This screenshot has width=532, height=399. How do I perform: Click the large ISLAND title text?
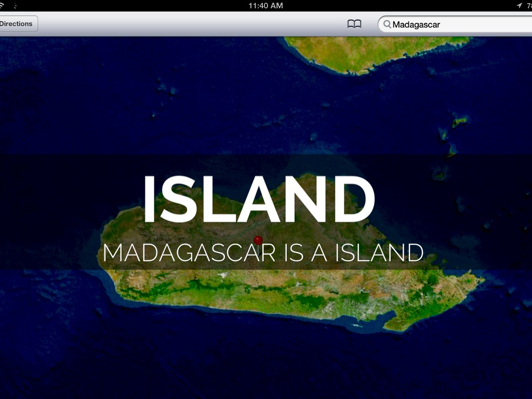pos(258,200)
